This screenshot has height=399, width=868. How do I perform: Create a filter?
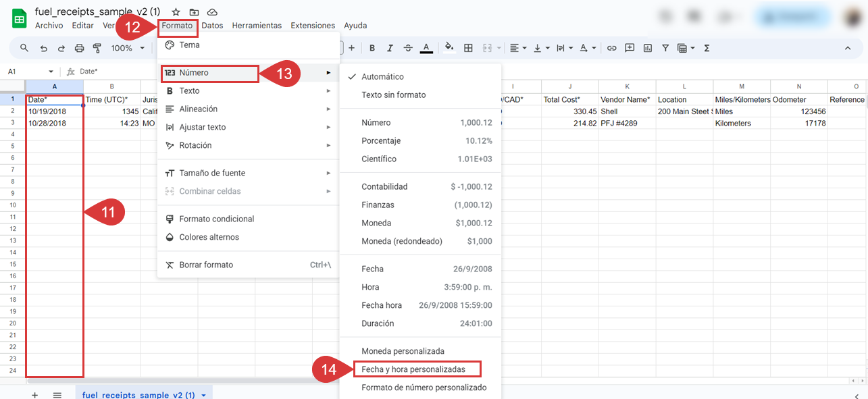pyautogui.click(x=665, y=48)
